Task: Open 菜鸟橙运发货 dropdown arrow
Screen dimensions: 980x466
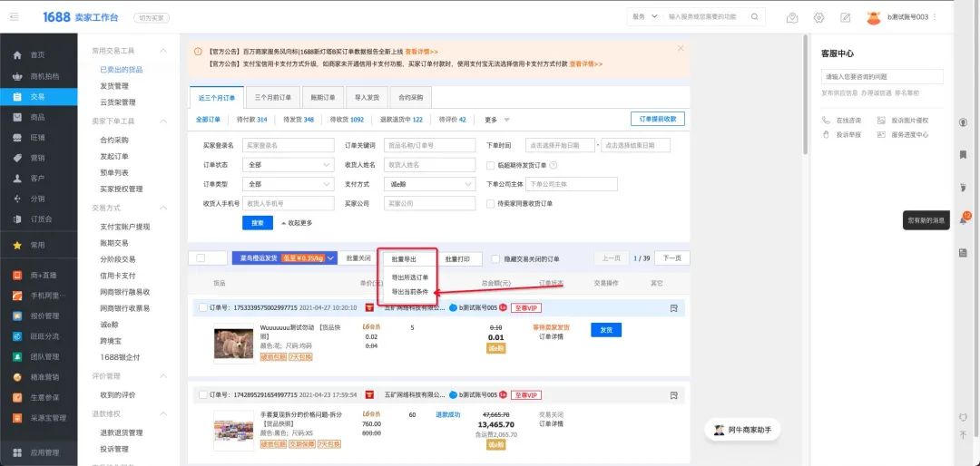Action: [331, 258]
